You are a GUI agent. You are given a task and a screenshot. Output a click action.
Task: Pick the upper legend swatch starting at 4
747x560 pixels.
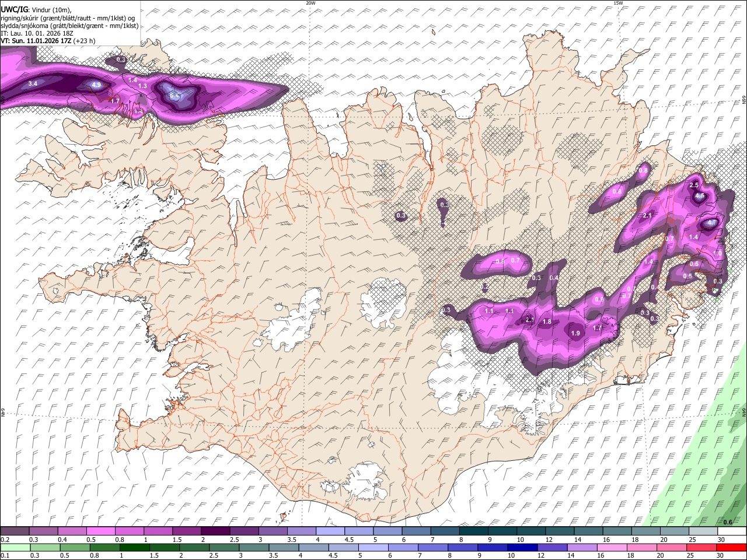click(x=330, y=531)
